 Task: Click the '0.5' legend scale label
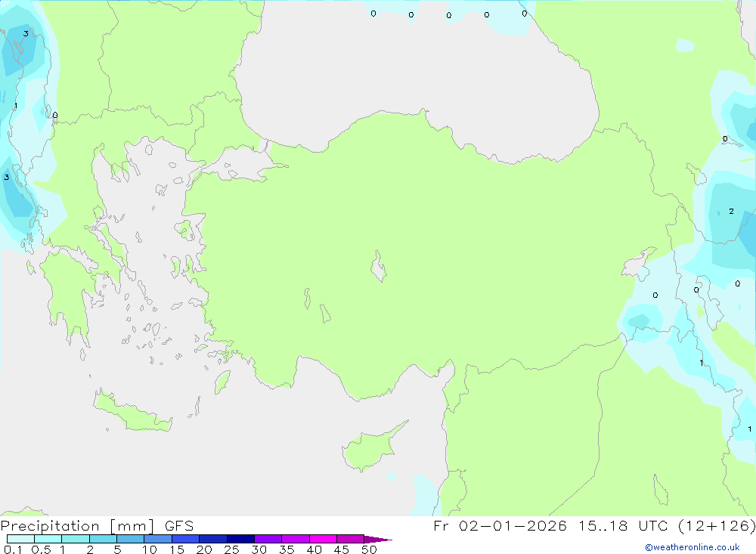(41, 549)
